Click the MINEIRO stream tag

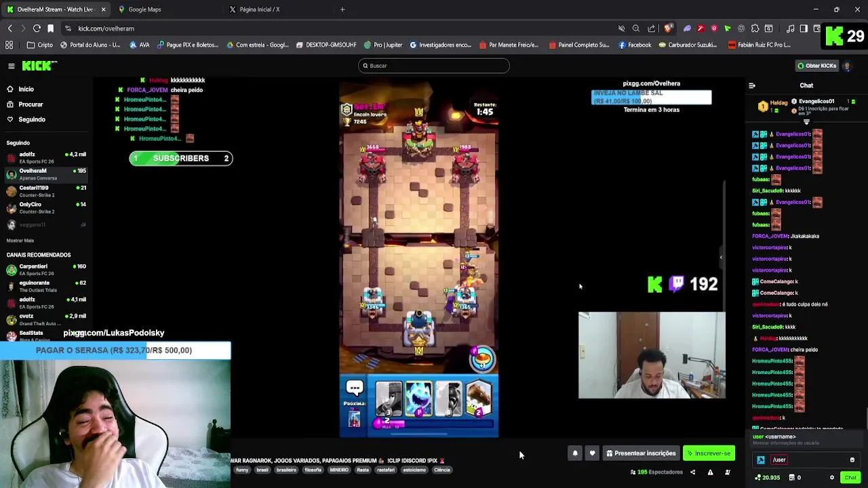[x=339, y=470]
